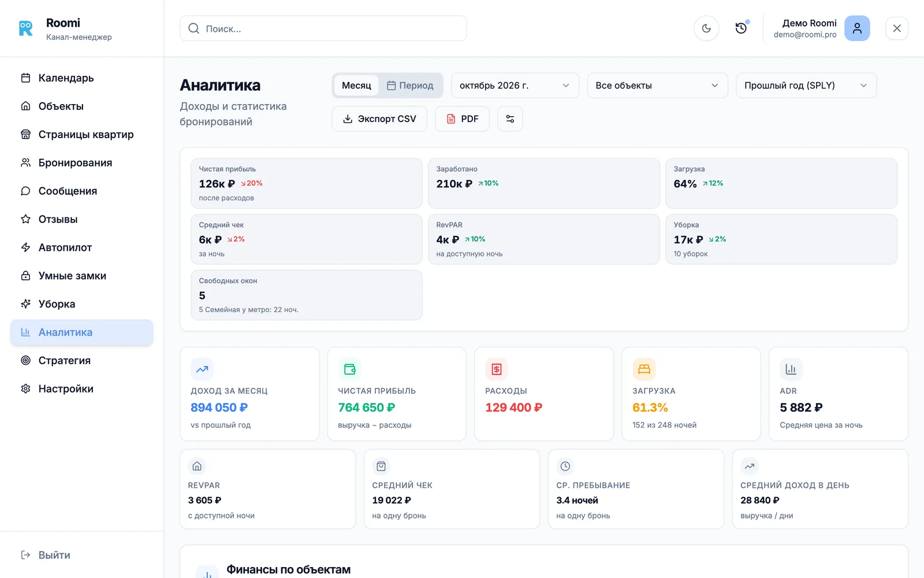Open Стратегия section
The height and width of the screenshot is (578, 924).
tap(82, 361)
